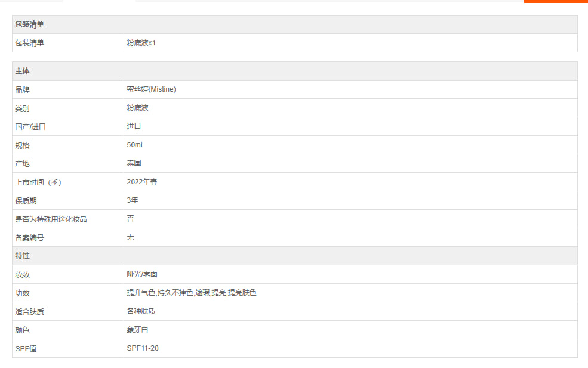This screenshot has height=368, width=588.
Task: Select the 2022年春 launch date value
Action: 142,182
